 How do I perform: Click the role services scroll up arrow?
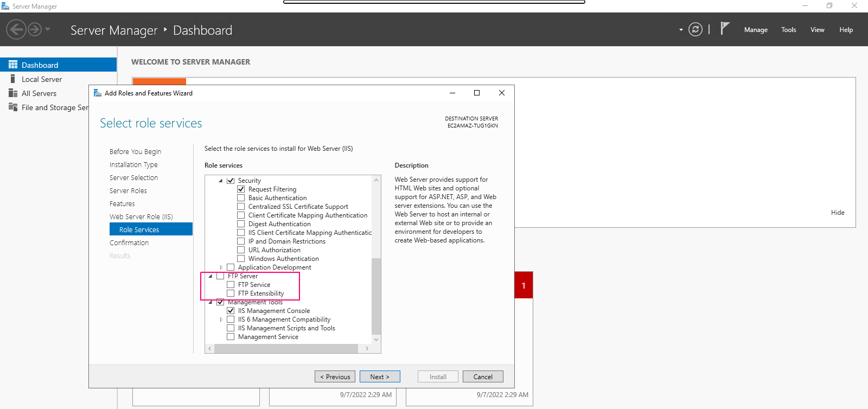coord(376,180)
